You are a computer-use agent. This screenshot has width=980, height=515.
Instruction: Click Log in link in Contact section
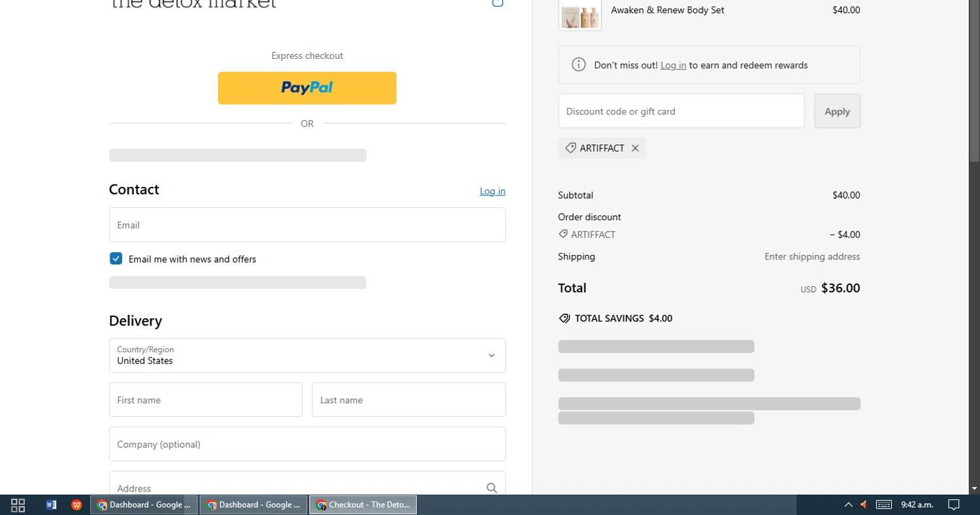pos(493,191)
